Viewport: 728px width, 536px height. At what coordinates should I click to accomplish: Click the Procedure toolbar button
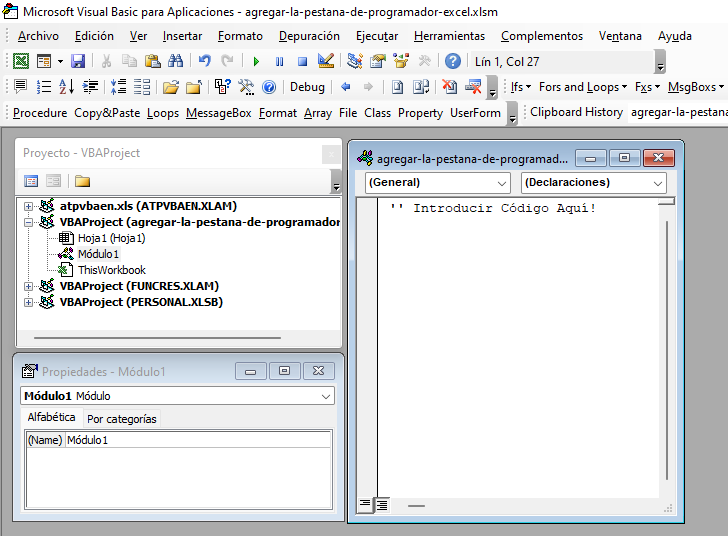tap(40, 113)
